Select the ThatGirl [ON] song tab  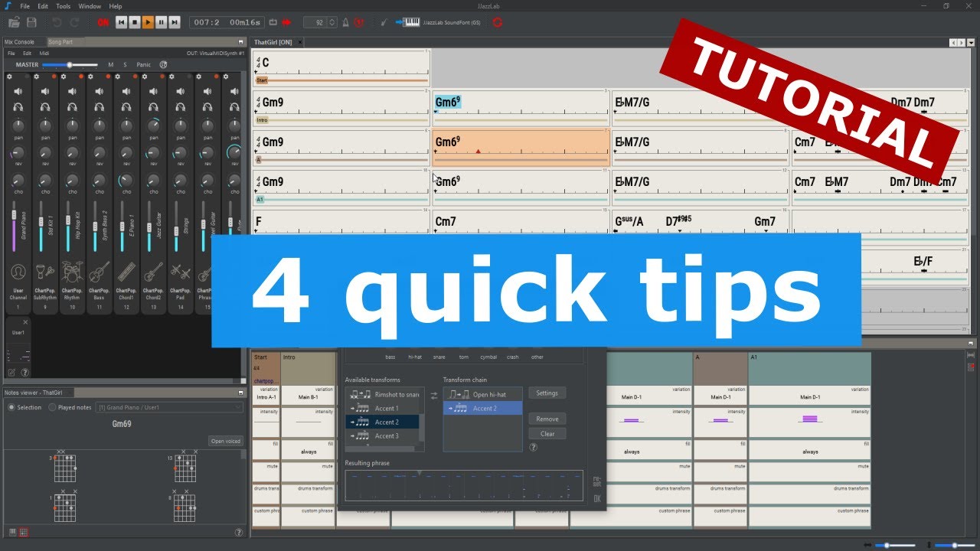(273, 42)
